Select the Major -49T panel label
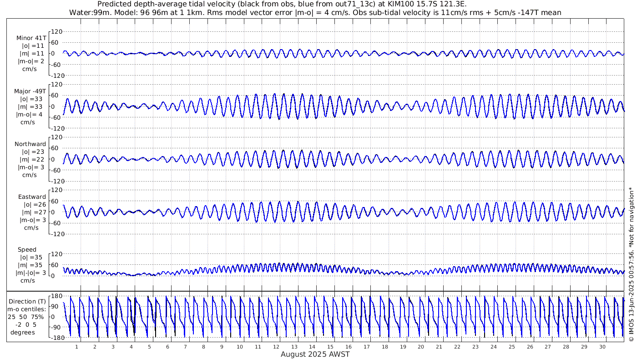The width and height of the screenshot is (637, 364). pyautogui.click(x=30, y=91)
